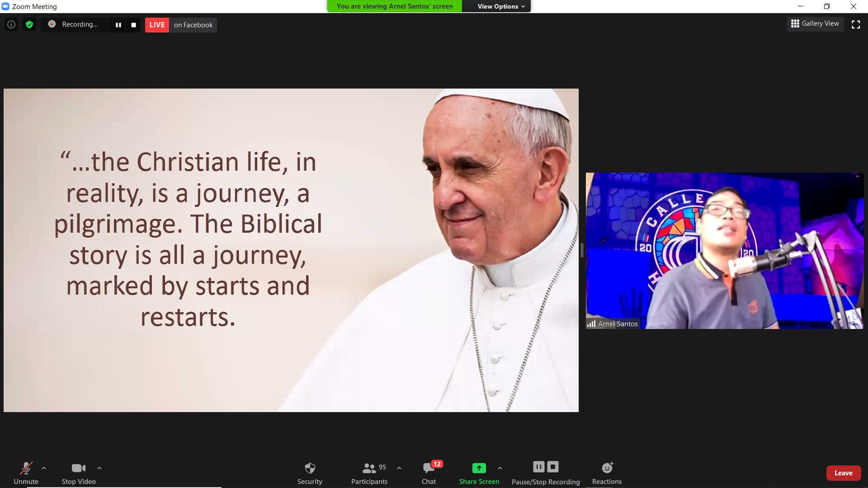This screenshot has height=488, width=868.
Task: Enter full screen mode
Action: click(x=856, y=24)
